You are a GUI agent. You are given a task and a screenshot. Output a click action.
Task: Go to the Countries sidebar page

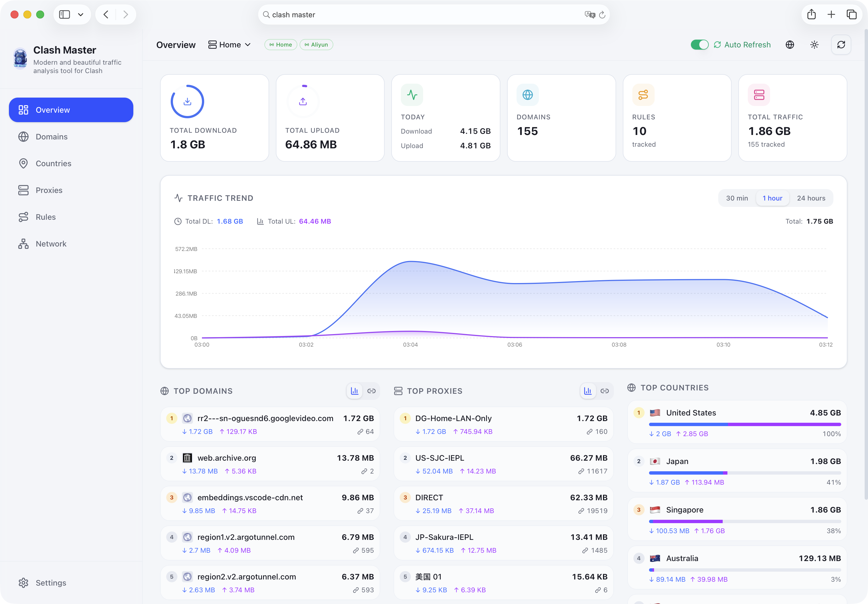tap(53, 163)
